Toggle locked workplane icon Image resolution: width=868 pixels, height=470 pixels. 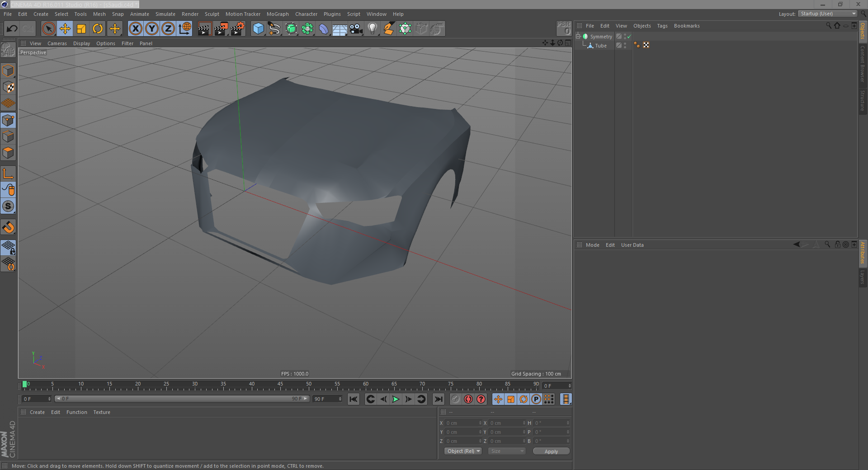[8, 247]
